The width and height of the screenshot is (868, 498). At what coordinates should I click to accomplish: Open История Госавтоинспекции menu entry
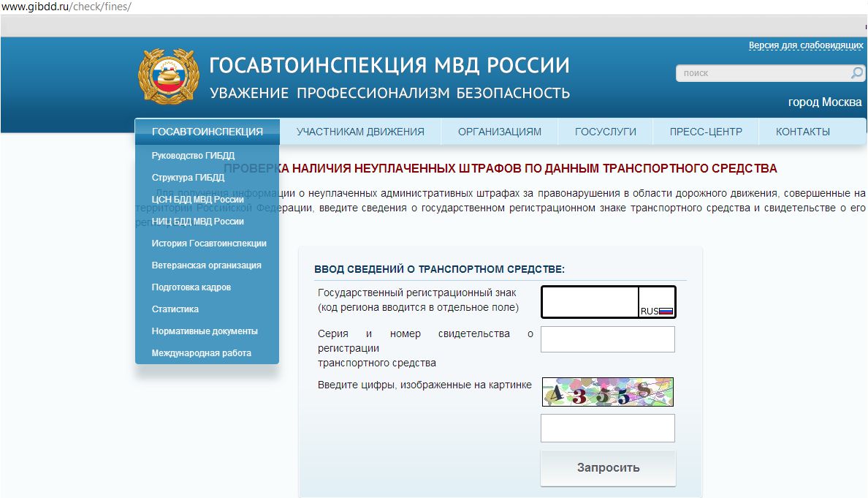tap(209, 244)
